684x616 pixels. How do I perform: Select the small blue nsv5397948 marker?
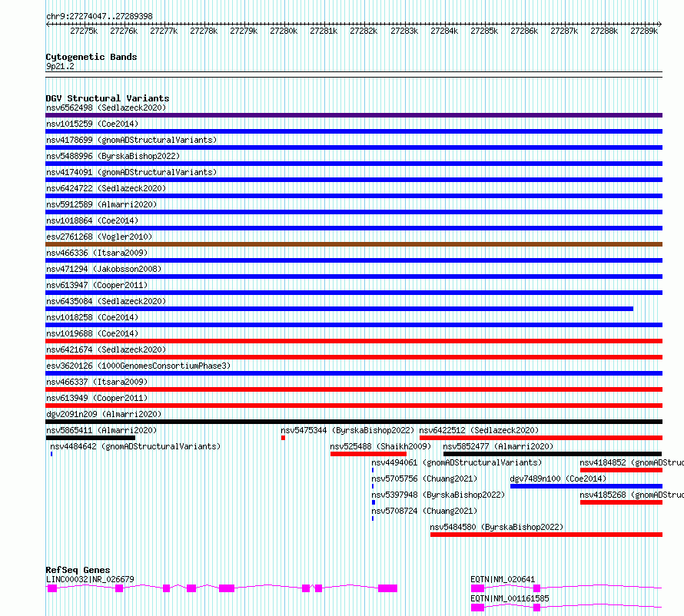[374, 502]
